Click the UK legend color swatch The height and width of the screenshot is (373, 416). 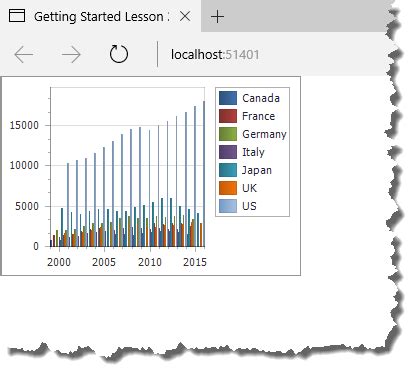coord(228,188)
